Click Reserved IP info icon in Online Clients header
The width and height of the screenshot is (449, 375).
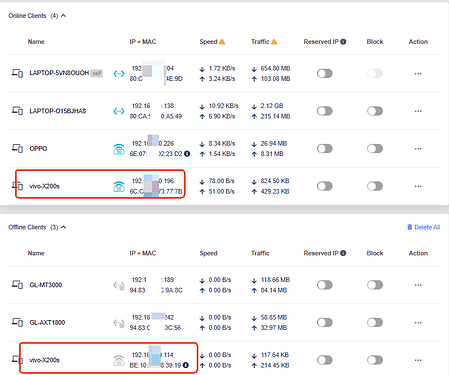(343, 42)
